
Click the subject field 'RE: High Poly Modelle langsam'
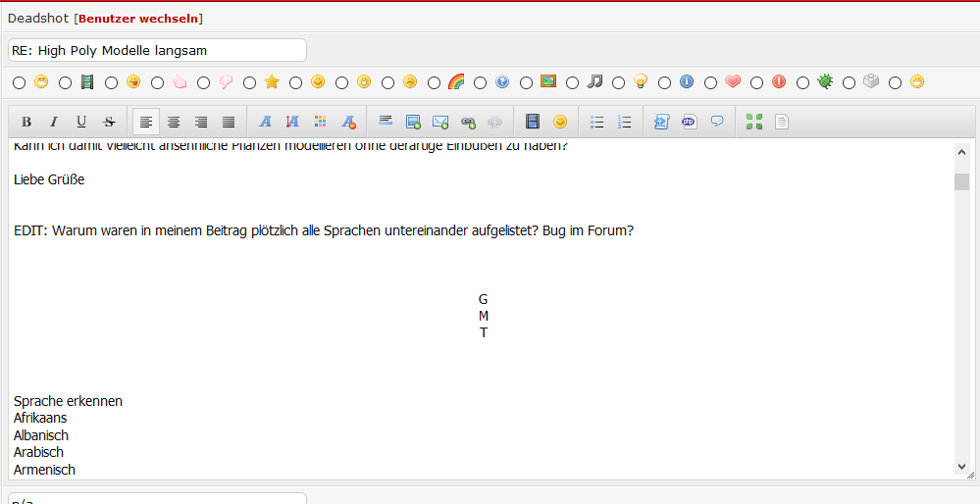tap(157, 50)
